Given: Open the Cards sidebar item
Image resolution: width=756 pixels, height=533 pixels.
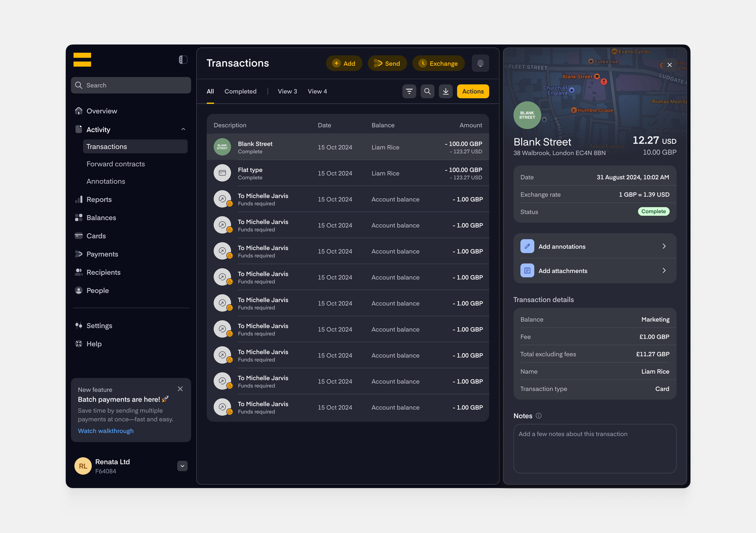Looking at the screenshot, I should 96,236.
